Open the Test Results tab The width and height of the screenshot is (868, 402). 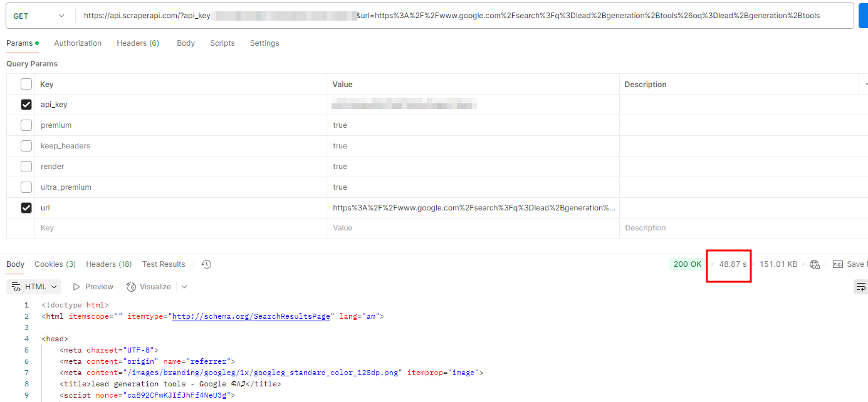pyautogui.click(x=164, y=264)
